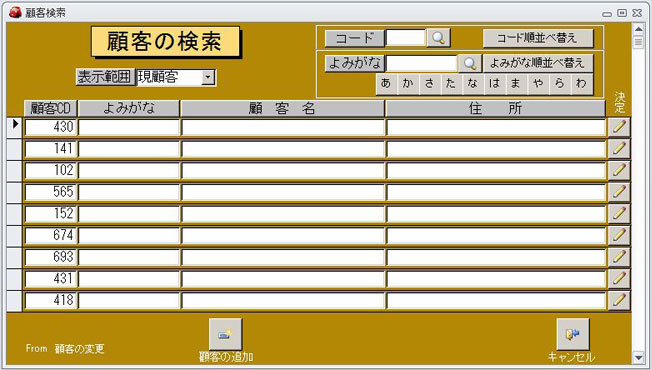Click the よみがな label button in search panel
The image size is (652, 370).
[x=354, y=64]
